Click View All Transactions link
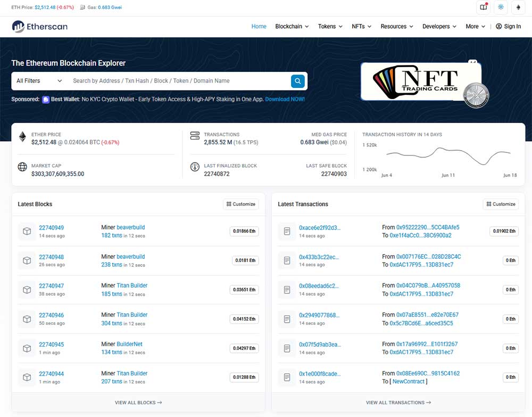Viewport: 532px width, 417px height. click(x=398, y=403)
